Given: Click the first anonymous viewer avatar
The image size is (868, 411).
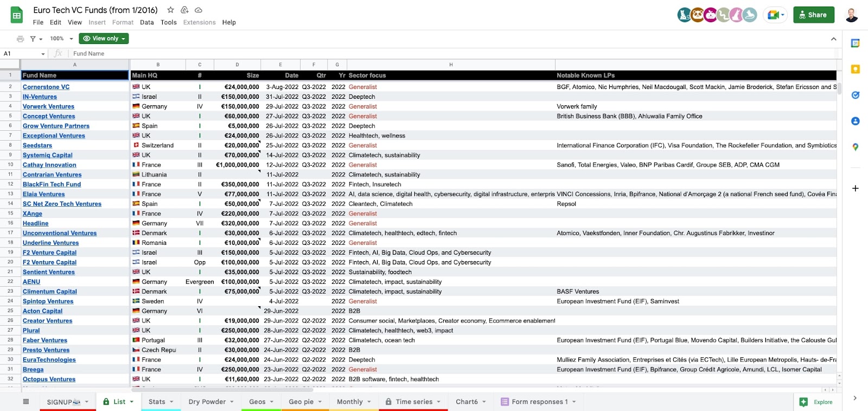Looking at the screenshot, I should (685, 15).
